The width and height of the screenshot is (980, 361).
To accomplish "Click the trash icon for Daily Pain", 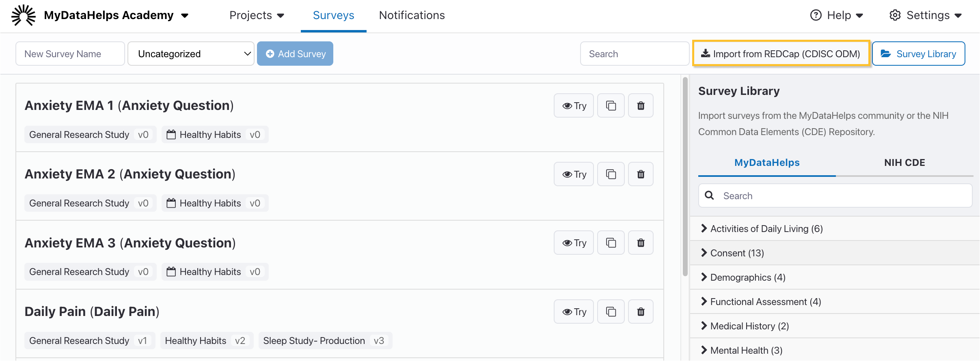I will coord(641,312).
